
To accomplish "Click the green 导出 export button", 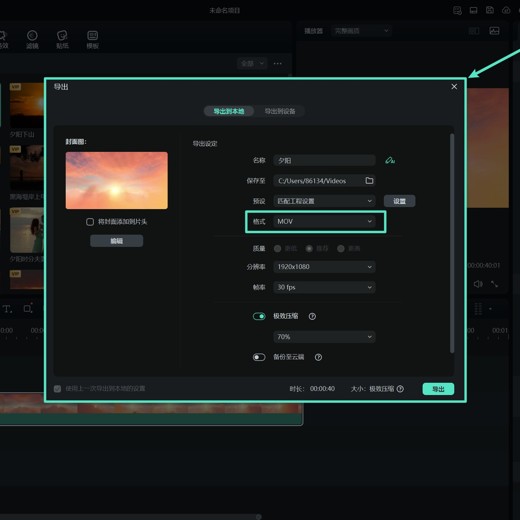I will coord(438,389).
